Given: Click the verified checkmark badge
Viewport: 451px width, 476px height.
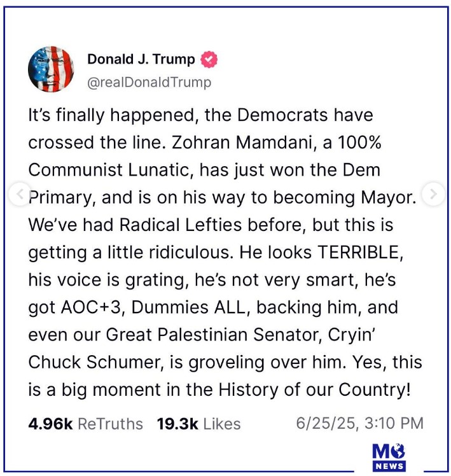Looking at the screenshot, I should coord(209,60).
